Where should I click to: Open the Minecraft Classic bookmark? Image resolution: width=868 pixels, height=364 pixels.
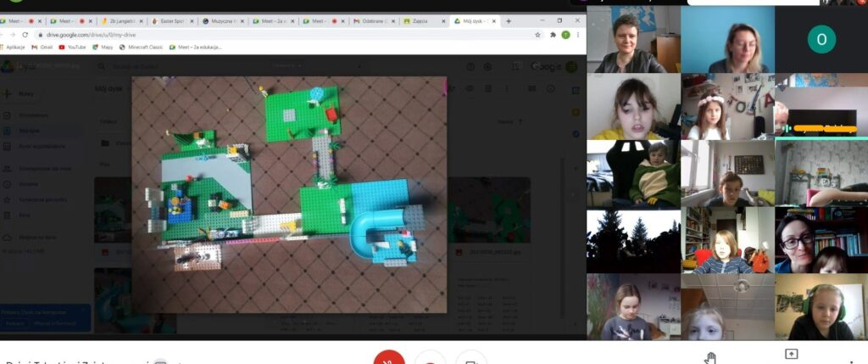(142, 48)
